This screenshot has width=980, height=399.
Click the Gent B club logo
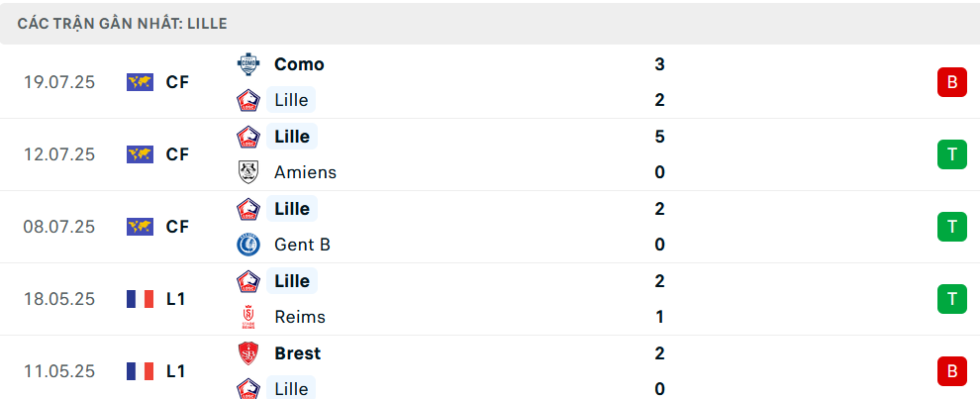click(248, 244)
